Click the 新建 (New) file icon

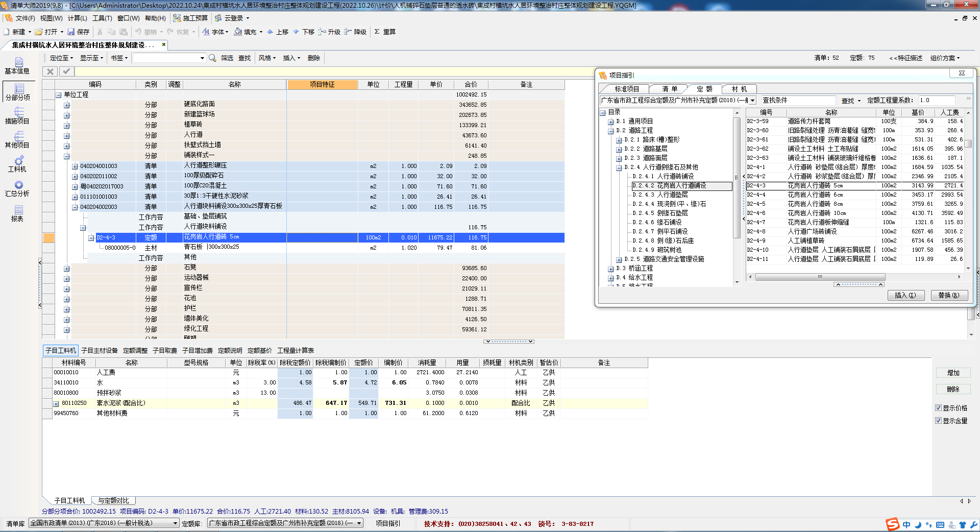click(7, 32)
